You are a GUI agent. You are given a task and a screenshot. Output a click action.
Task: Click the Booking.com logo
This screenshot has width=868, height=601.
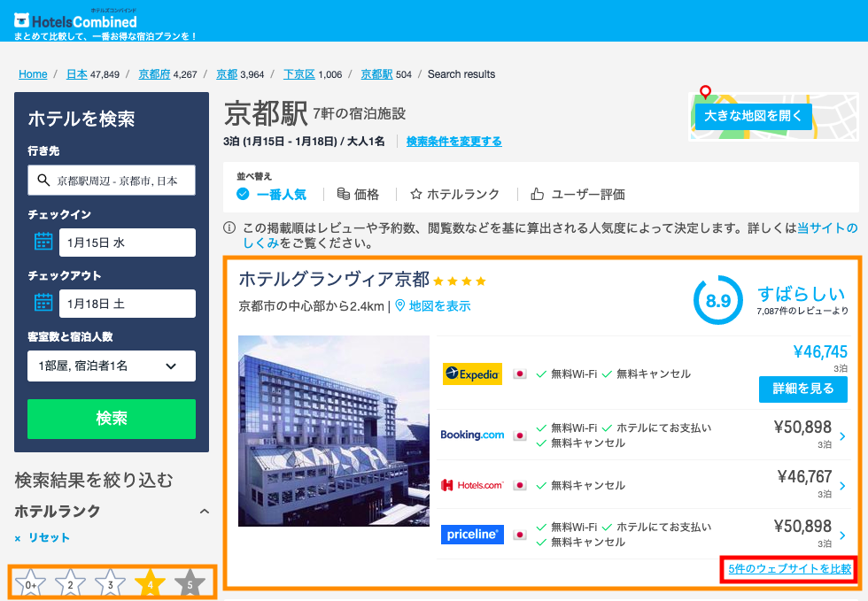tap(472, 435)
